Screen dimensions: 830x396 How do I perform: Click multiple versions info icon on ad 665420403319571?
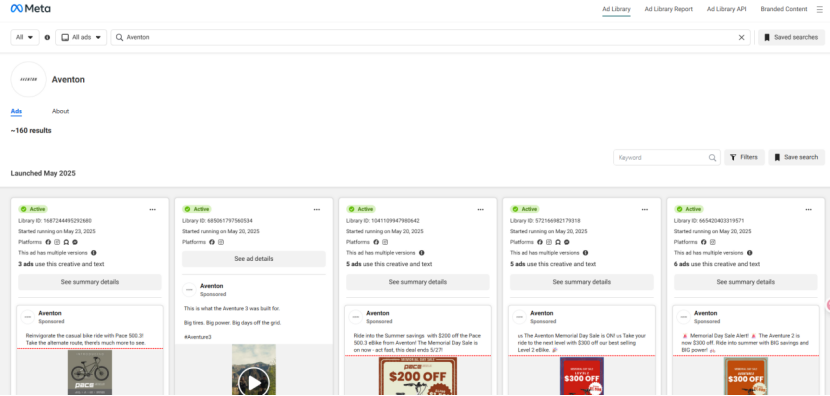click(x=750, y=253)
